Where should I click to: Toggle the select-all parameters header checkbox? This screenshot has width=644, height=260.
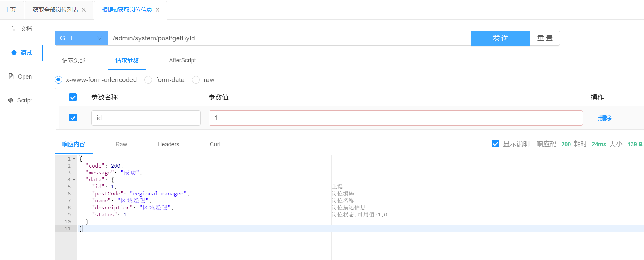[73, 97]
